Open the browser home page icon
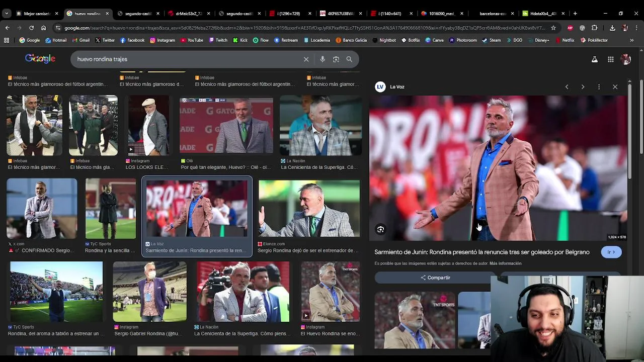This screenshot has height=362, width=644. (x=43, y=28)
